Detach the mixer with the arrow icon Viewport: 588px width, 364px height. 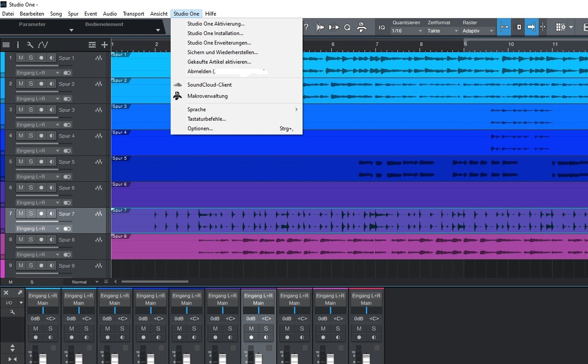(x=20, y=292)
